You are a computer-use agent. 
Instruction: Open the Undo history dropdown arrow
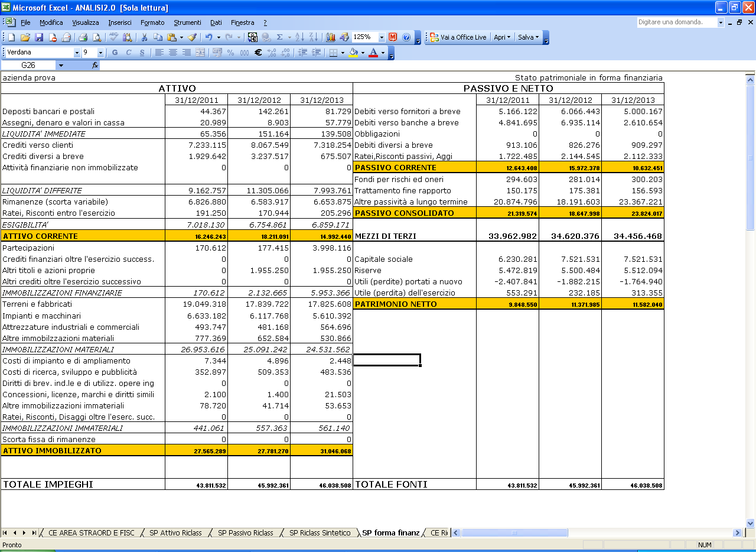pyautogui.click(x=218, y=37)
